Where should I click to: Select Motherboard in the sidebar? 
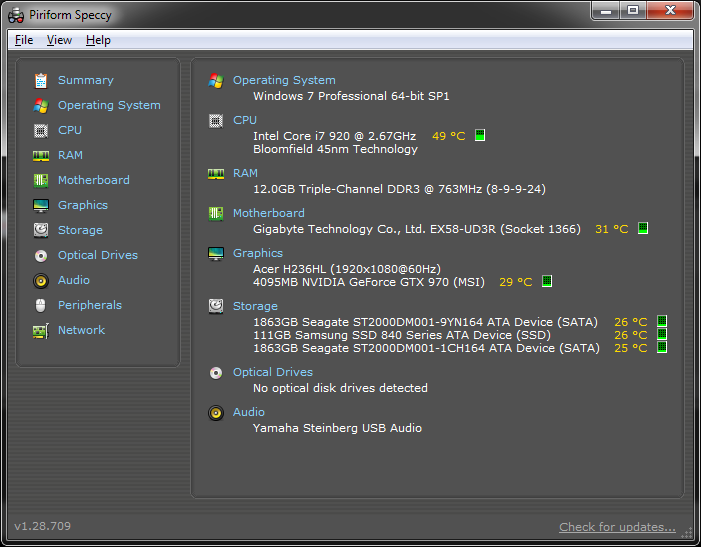coord(94,181)
